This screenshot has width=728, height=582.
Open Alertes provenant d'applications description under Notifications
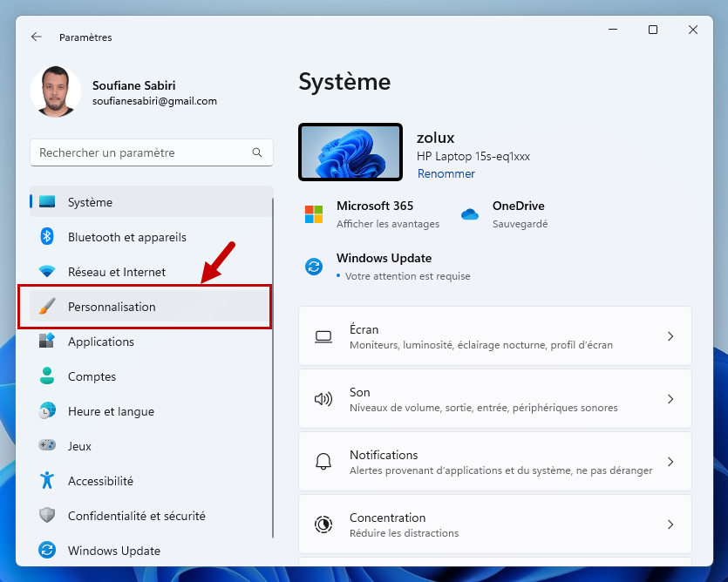point(501,470)
